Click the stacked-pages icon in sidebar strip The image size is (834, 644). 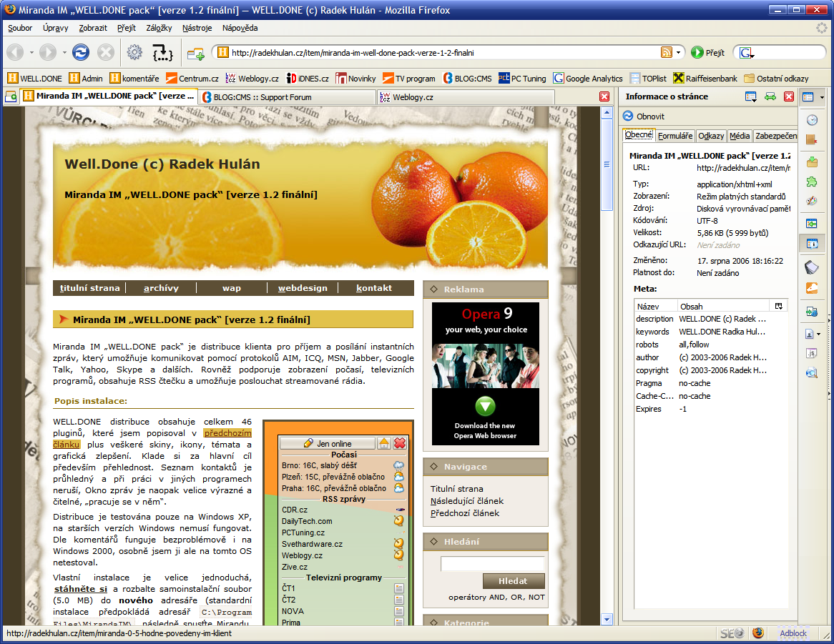(812, 267)
